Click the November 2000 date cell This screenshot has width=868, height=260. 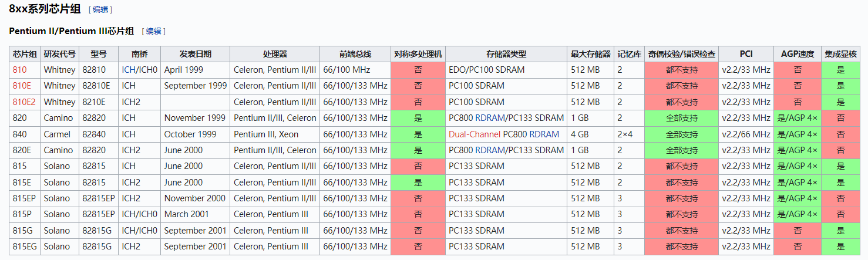click(196, 198)
